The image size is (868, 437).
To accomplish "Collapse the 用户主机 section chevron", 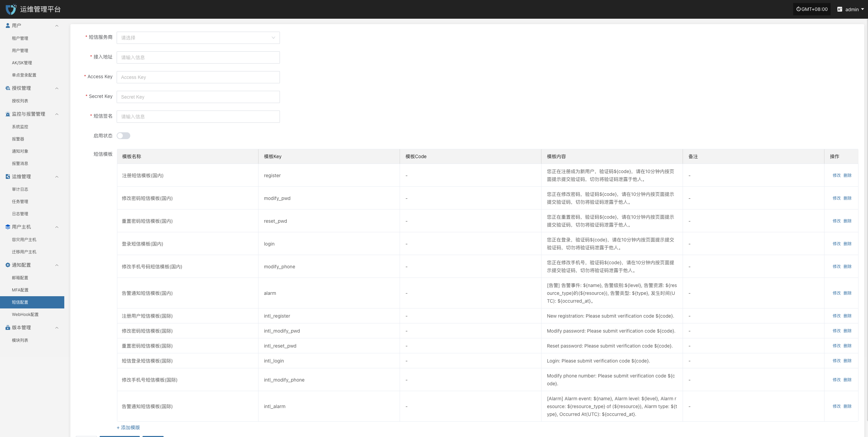I will click(x=57, y=227).
